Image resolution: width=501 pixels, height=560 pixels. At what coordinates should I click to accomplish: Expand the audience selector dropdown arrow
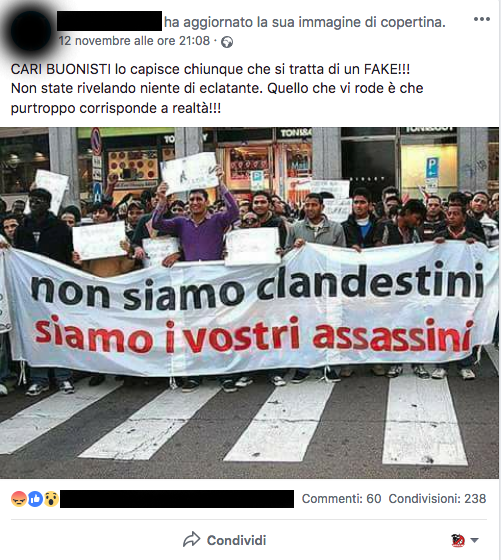click(x=474, y=540)
